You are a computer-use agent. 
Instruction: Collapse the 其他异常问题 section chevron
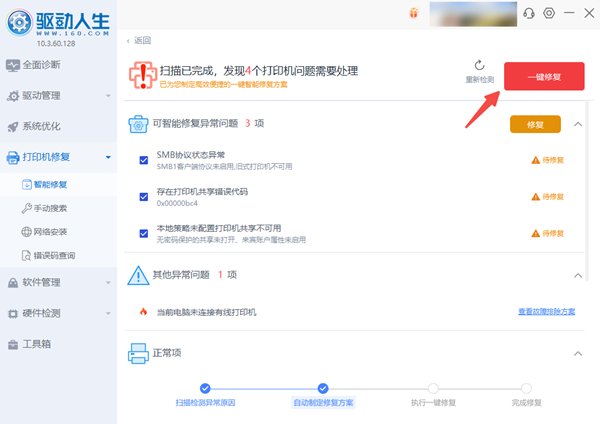tap(578, 276)
